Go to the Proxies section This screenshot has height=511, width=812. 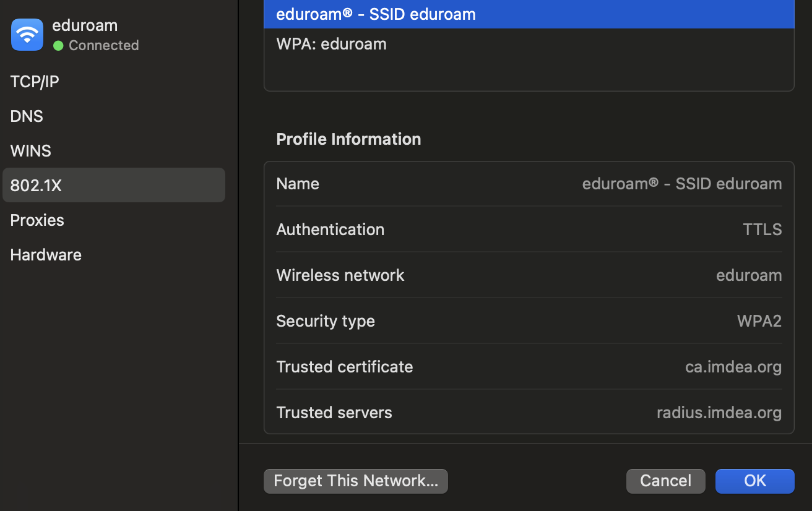(114, 220)
